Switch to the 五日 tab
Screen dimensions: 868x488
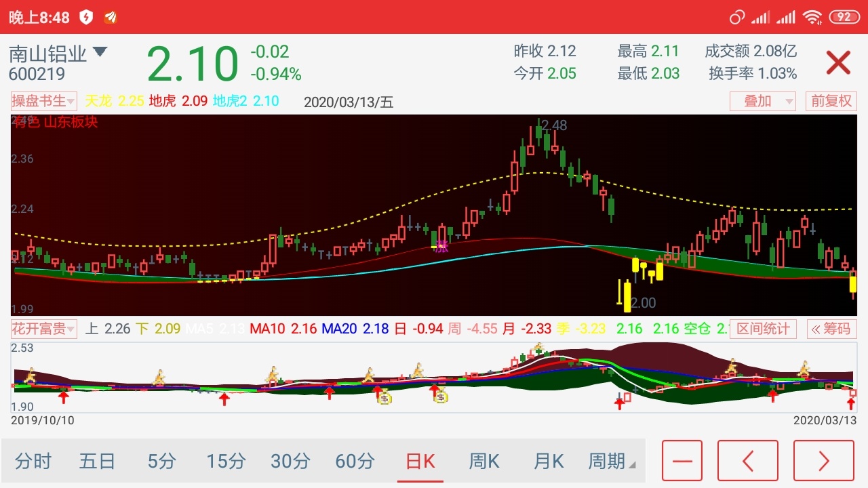[98, 462]
